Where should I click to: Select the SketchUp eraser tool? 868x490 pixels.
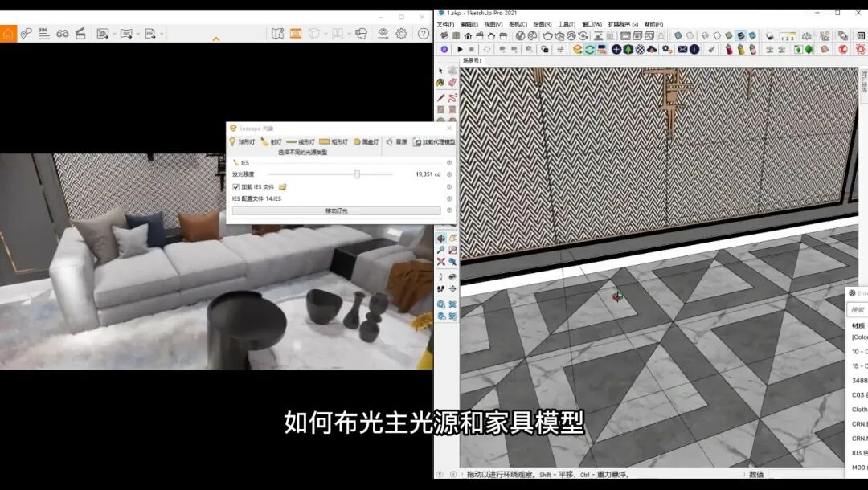(x=452, y=83)
